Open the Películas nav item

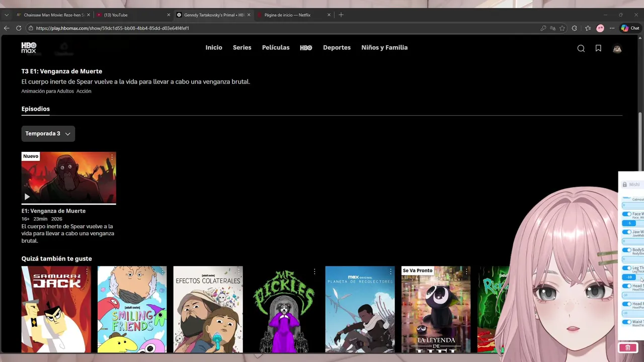(x=276, y=48)
